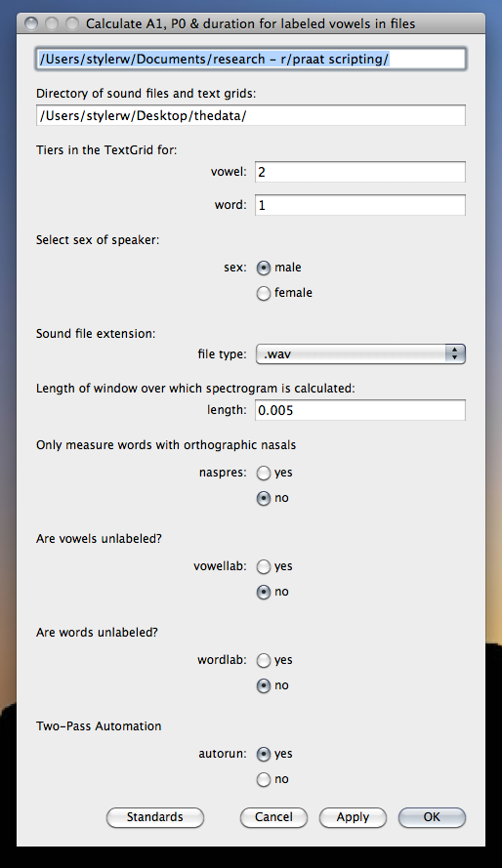Click the sound files directory field
The image size is (502, 868).
tap(251, 115)
